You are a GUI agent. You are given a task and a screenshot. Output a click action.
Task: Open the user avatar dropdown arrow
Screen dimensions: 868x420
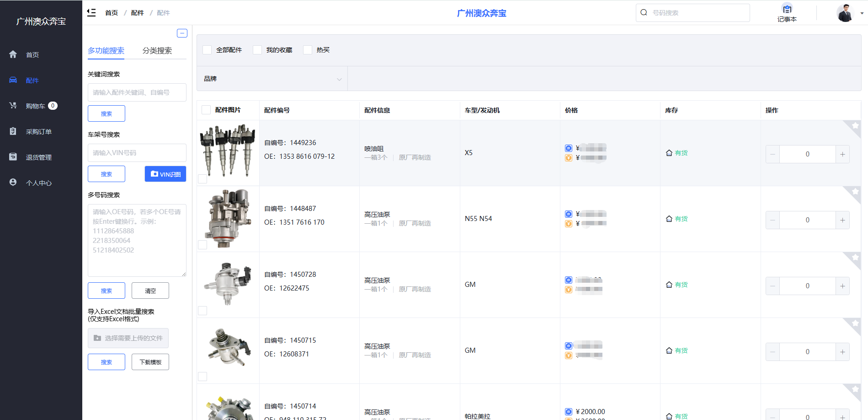pos(863,13)
